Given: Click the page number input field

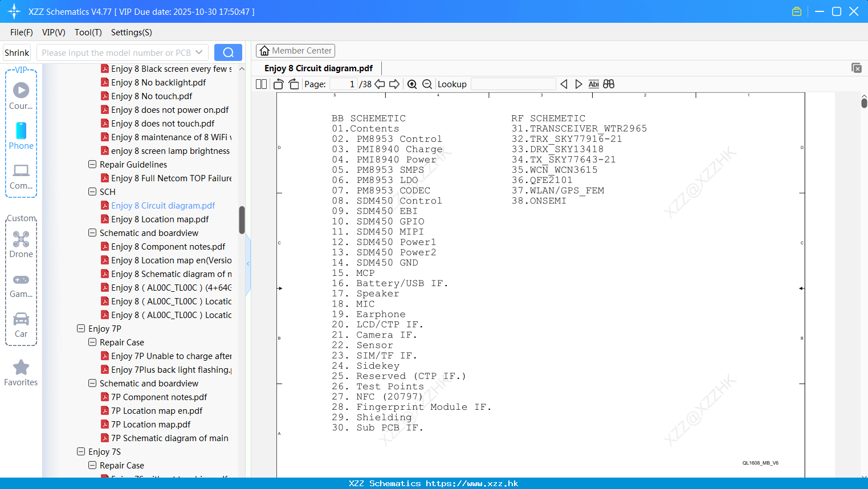Looking at the screenshot, I should click(343, 84).
